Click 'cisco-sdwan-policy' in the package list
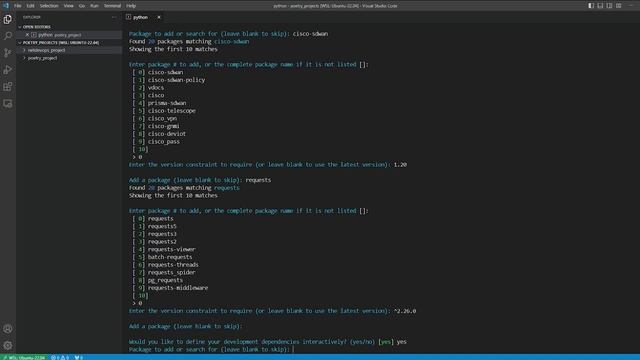 coord(176,80)
